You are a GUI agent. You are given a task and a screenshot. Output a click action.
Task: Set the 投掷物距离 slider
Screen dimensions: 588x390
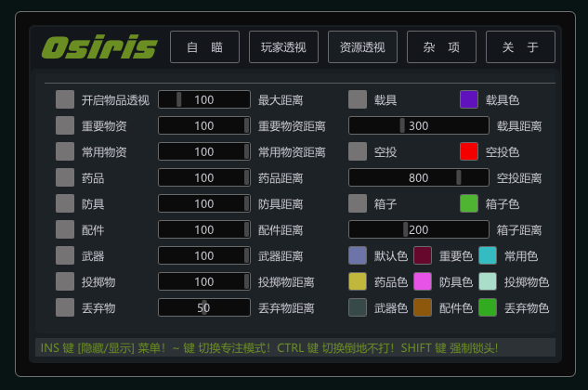pos(204,281)
